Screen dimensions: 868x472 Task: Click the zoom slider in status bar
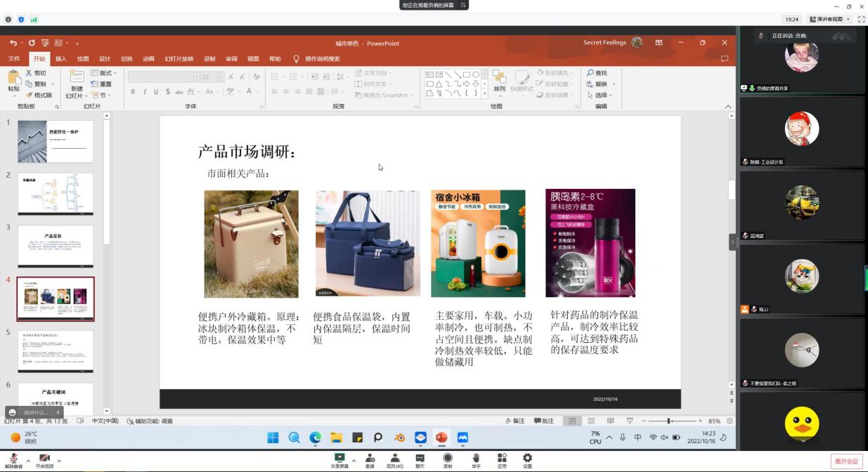pyautogui.click(x=668, y=421)
